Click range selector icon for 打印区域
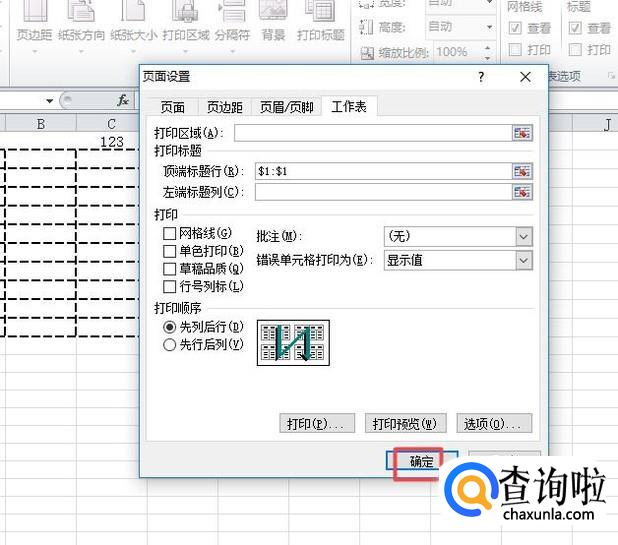618x545 pixels. coord(522,133)
